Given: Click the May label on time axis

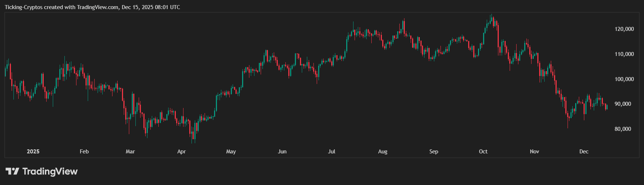Looking at the screenshot, I should [231, 152].
